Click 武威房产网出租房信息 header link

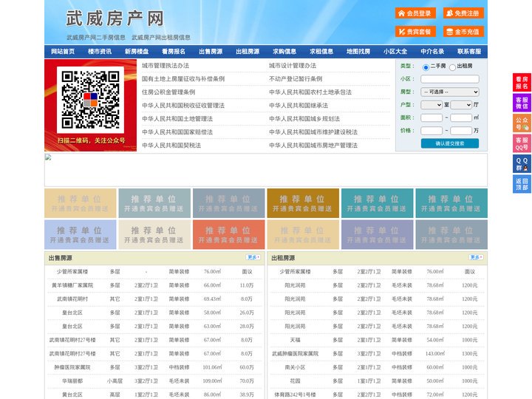pyautogui.click(x=161, y=38)
